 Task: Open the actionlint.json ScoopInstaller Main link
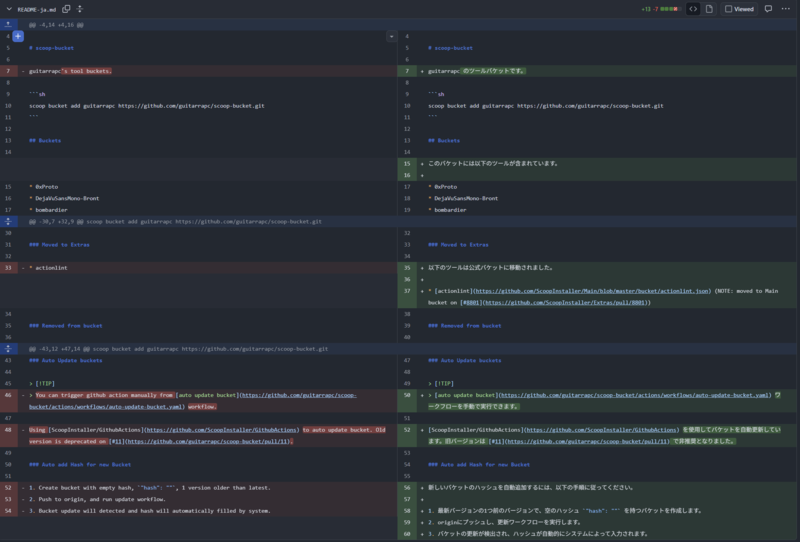pyautogui.click(x=592, y=291)
